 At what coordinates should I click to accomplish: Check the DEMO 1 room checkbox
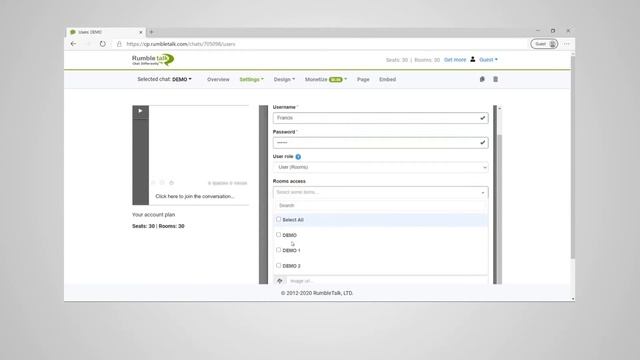tap(278, 250)
